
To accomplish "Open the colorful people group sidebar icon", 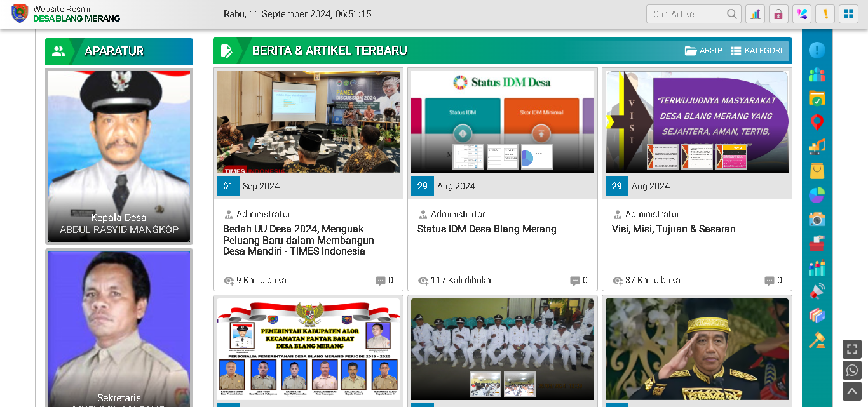I will pyautogui.click(x=817, y=74).
